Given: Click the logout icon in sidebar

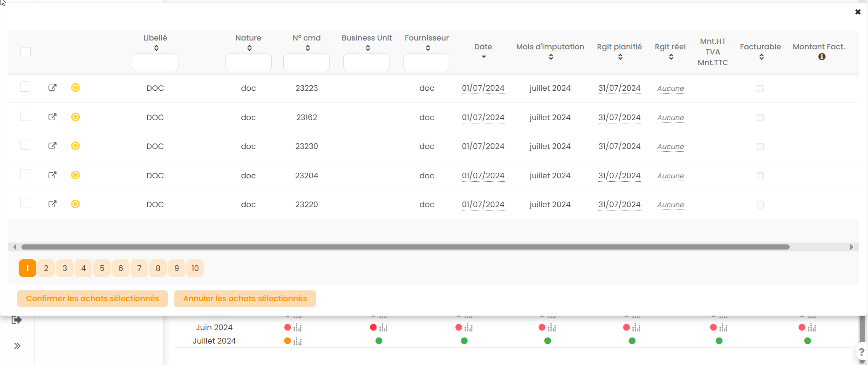Looking at the screenshot, I should 17,320.
